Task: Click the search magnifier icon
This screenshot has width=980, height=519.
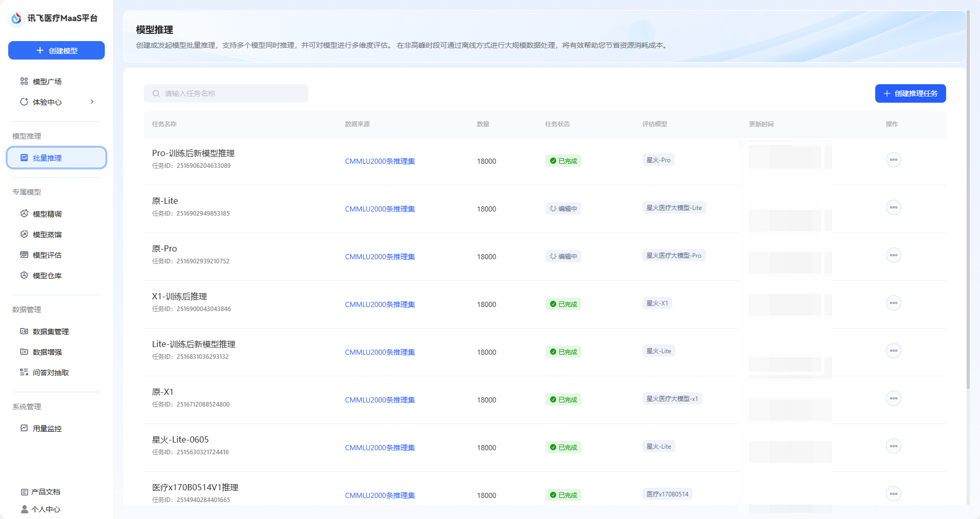Action: (156, 93)
